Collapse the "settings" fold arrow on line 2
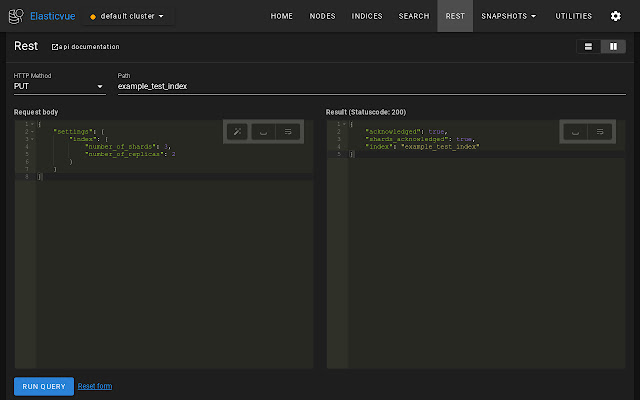This screenshot has width=640, height=400. [x=32, y=131]
